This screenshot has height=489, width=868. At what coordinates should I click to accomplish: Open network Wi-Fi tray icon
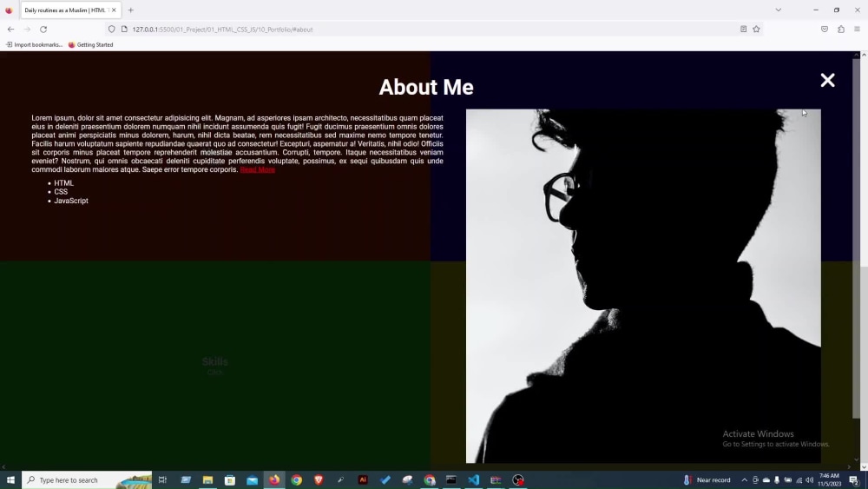tap(799, 479)
